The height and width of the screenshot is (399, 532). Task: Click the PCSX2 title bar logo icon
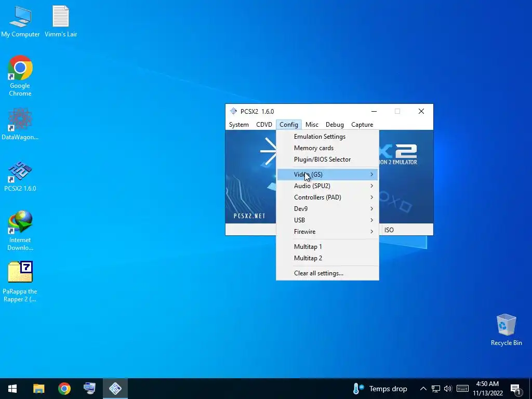(233, 111)
